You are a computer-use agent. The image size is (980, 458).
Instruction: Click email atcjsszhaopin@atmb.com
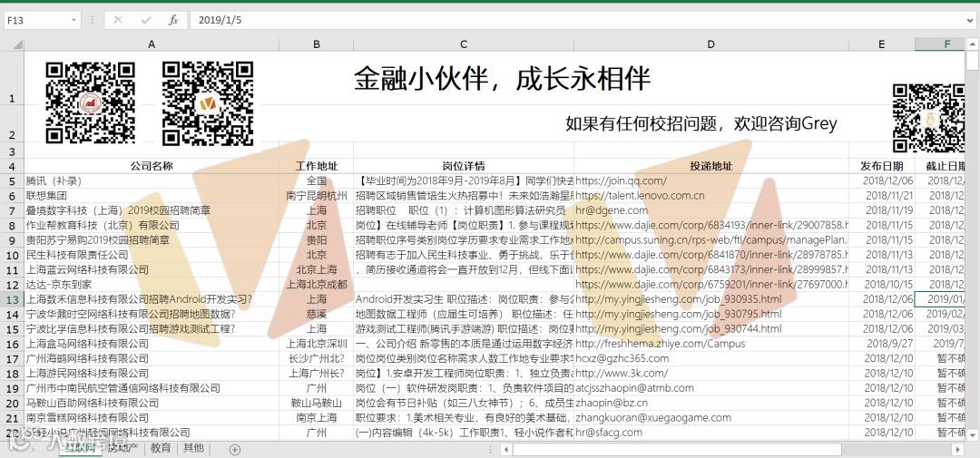[x=634, y=388]
